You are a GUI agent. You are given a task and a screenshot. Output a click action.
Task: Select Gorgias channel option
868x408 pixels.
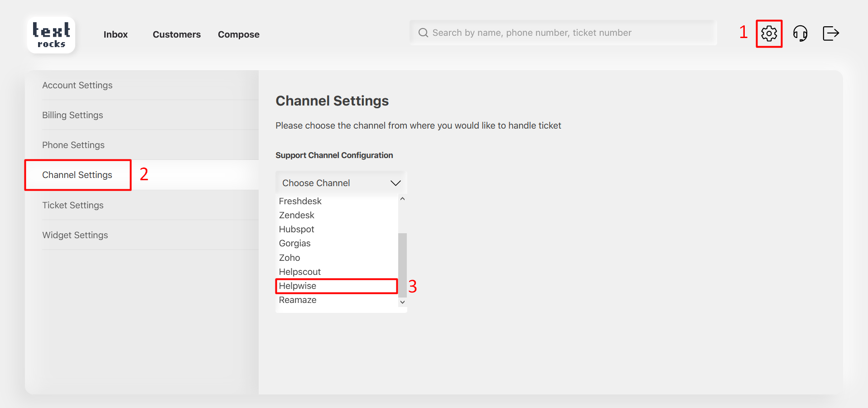294,243
